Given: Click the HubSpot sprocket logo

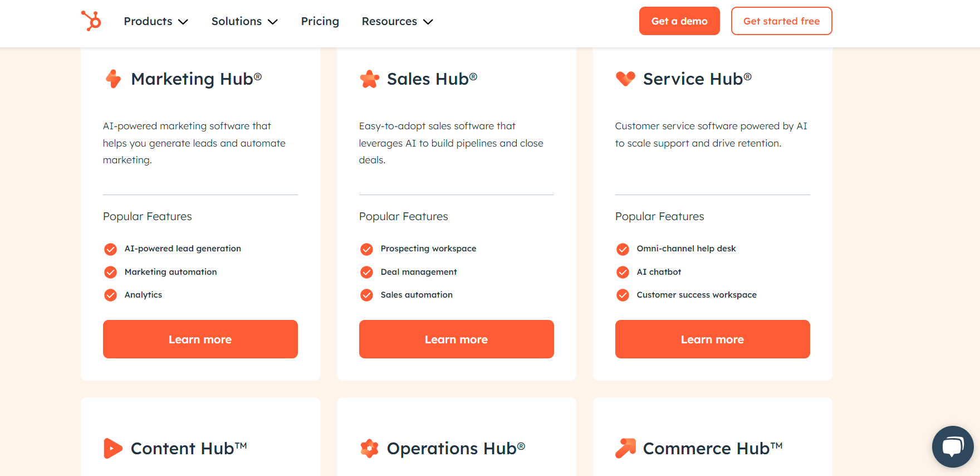Looking at the screenshot, I should coord(91,21).
